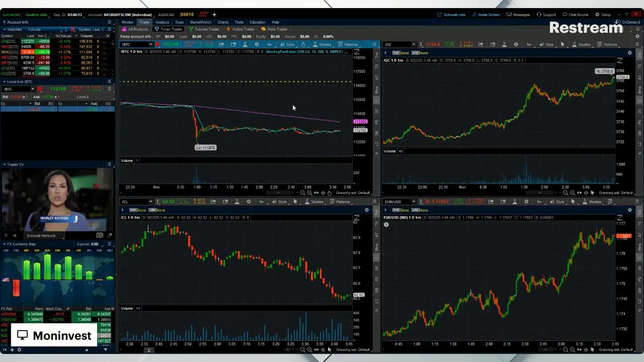Collapse the Watchlist section

point(5,29)
